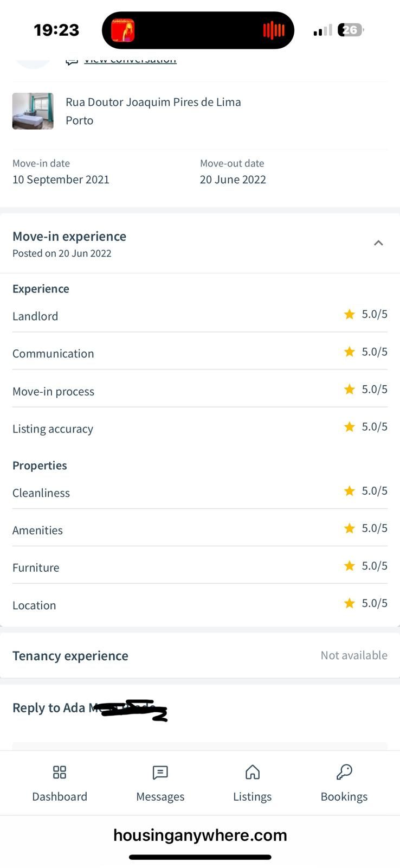The image size is (400, 868).
Task: Tap the Bookings key icon
Action: tap(344, 771)
